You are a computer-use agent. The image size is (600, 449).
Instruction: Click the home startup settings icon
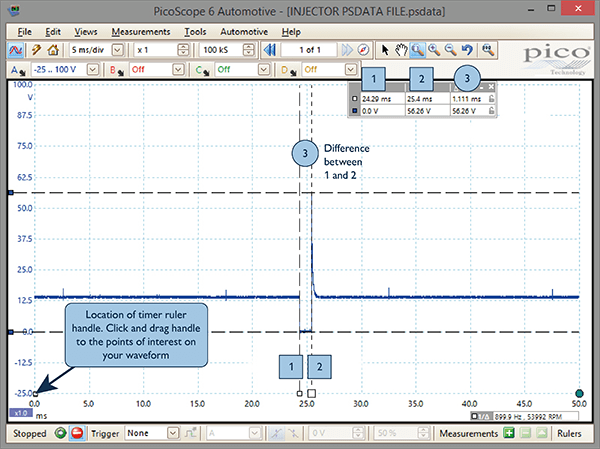pos(53,50)
